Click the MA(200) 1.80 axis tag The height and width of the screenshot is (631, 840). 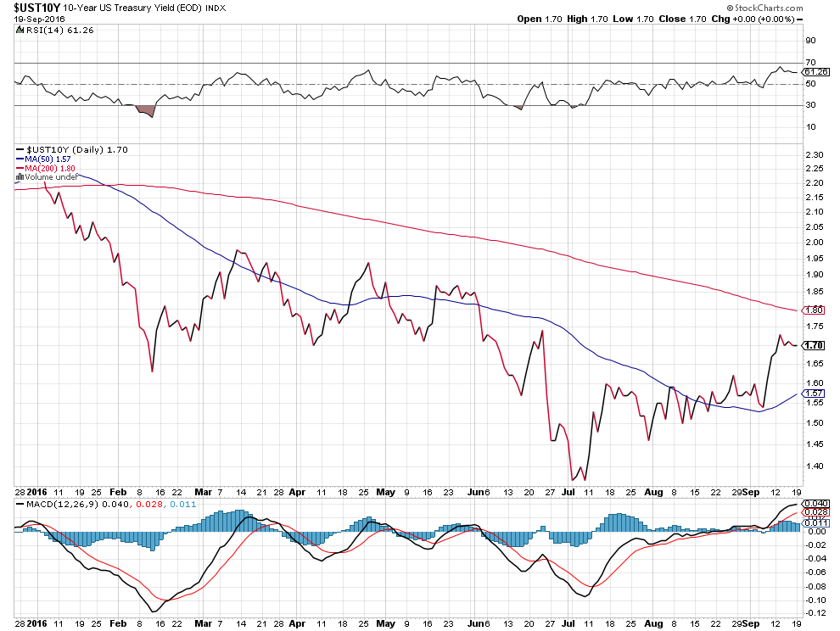click(x=812, y=310)
